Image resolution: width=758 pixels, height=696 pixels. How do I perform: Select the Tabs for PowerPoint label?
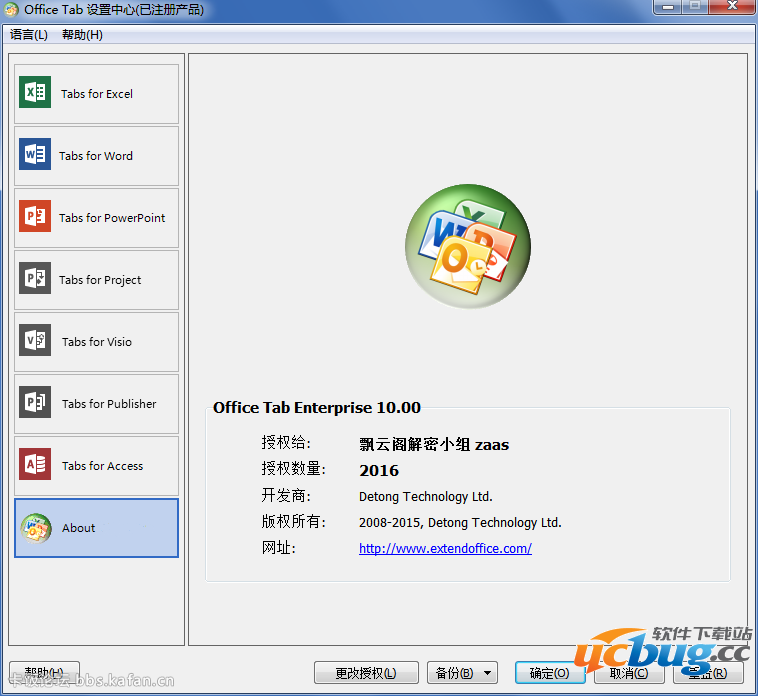click(x=112, y=218)
